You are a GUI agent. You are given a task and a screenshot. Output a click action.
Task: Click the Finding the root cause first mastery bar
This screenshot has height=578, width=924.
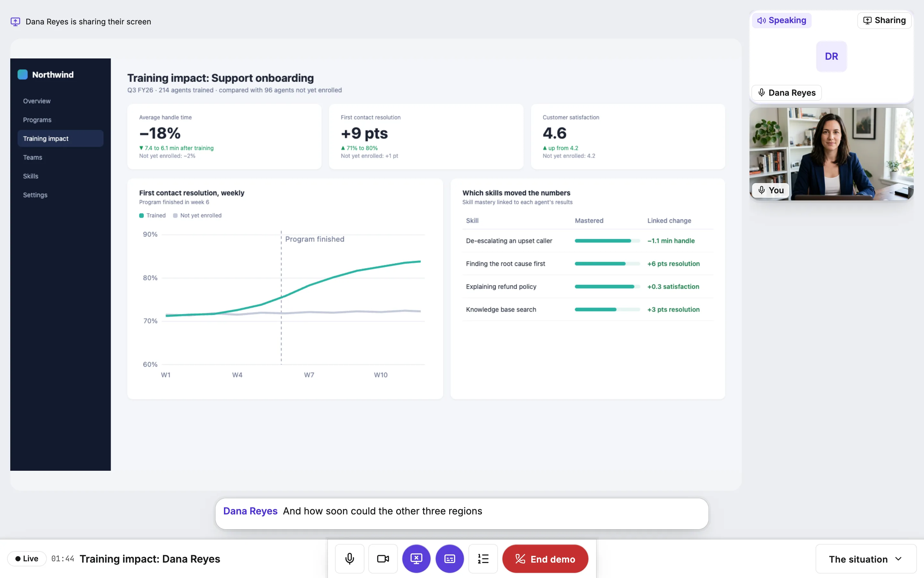pyautogui.click(x=607, y=264)
